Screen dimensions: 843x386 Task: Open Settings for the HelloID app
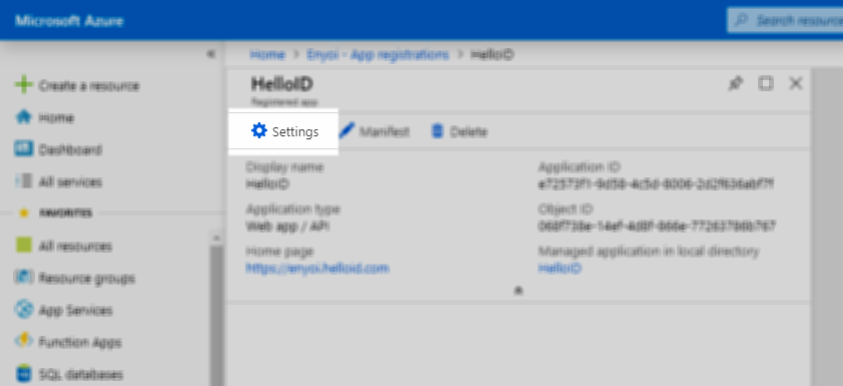pos(284,132)
